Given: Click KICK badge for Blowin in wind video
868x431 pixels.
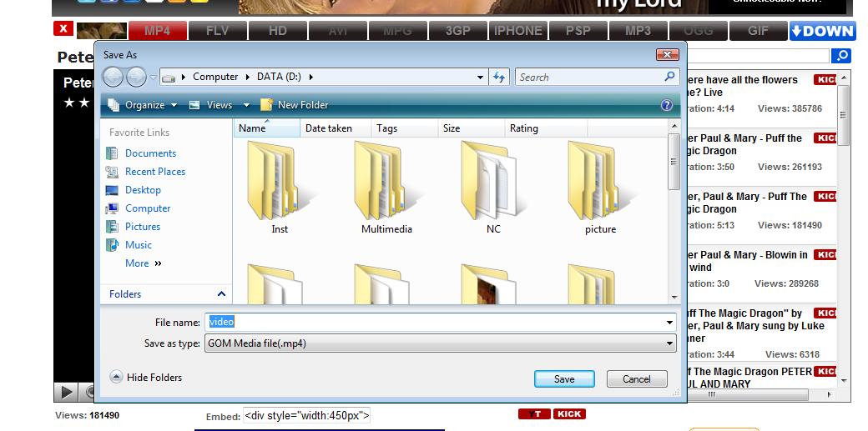Looking at the screenshot, I should 825,254.
